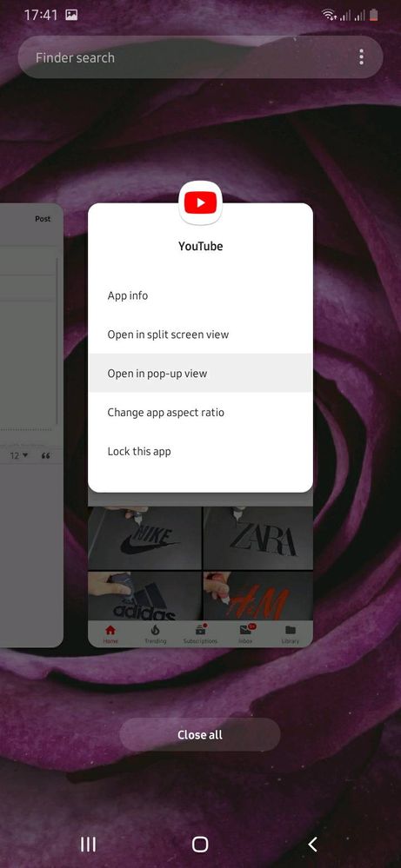Viewport: 401px width, 868px height.
Task: Tap the YouTube app icon
Action: (x=200, y=203)
